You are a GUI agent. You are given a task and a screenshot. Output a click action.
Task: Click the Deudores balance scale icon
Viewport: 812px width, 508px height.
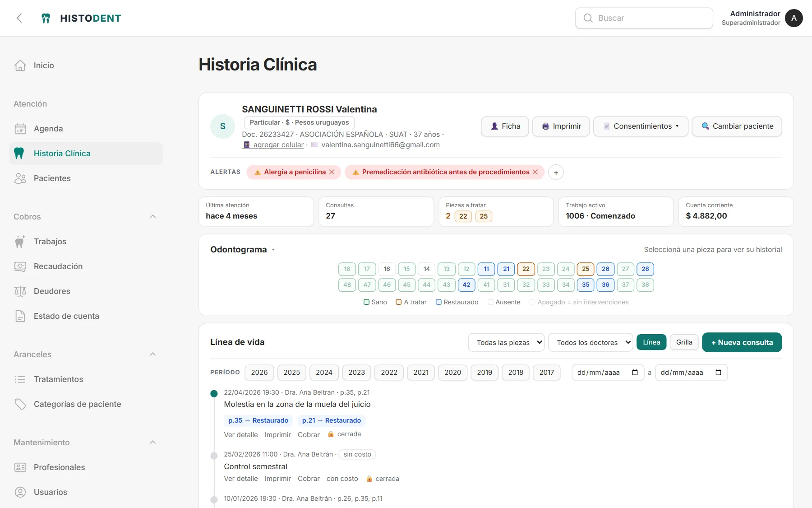pos(20,291)
